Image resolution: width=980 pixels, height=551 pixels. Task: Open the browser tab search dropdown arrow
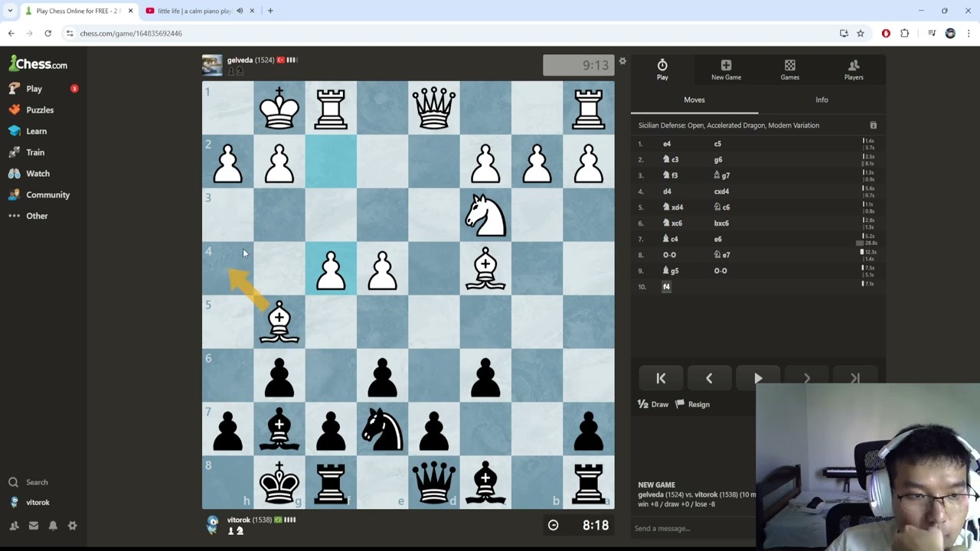click(10, 11)
